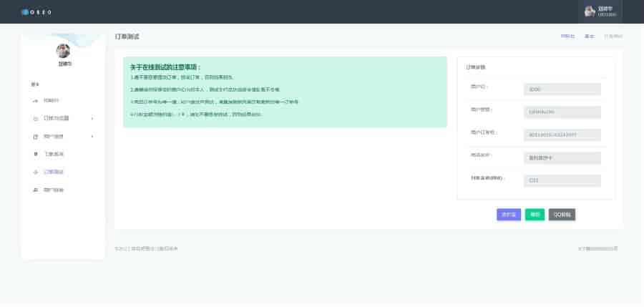Screen dimensions: 644x307
Task: Click the 控制台 breadcrumb link at top right
Action: pos(567,36)
